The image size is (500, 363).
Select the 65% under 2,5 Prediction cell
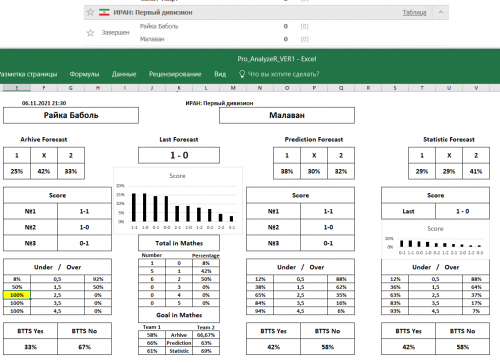click(260, 295)
